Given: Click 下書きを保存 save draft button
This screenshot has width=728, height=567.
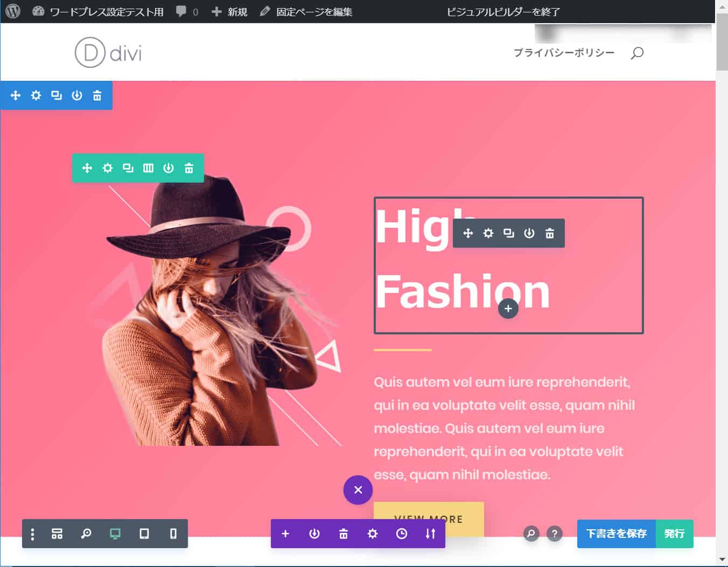Looking at the screenshot, I should pyautogui.click(x=617, y=534).
